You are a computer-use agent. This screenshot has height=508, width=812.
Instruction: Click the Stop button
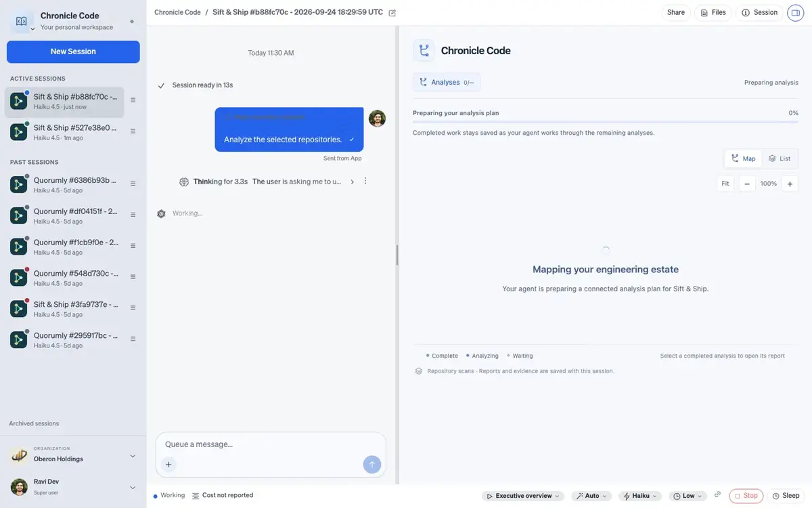pos(746,496)
